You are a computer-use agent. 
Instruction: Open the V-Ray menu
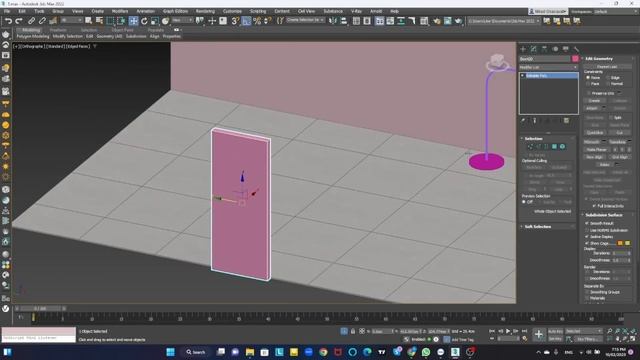[356, 11]
